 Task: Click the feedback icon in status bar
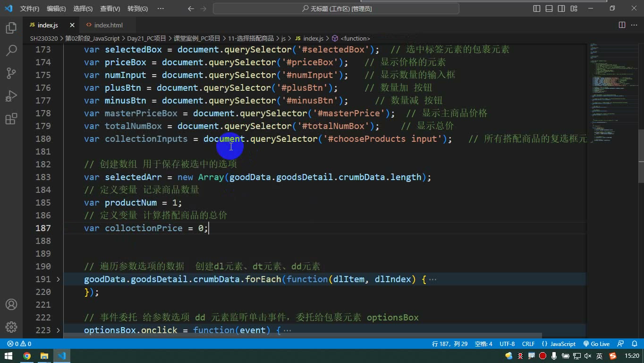pyautogui.click(x=621, y=344)
